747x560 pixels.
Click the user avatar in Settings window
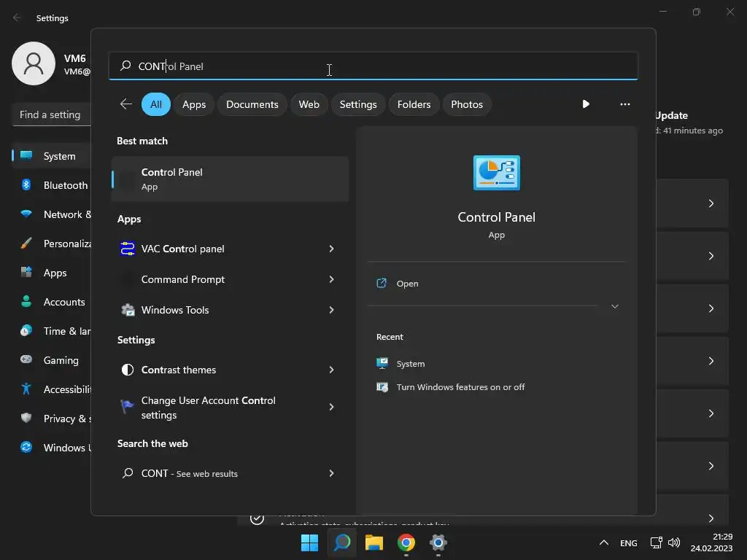point(34,63)
